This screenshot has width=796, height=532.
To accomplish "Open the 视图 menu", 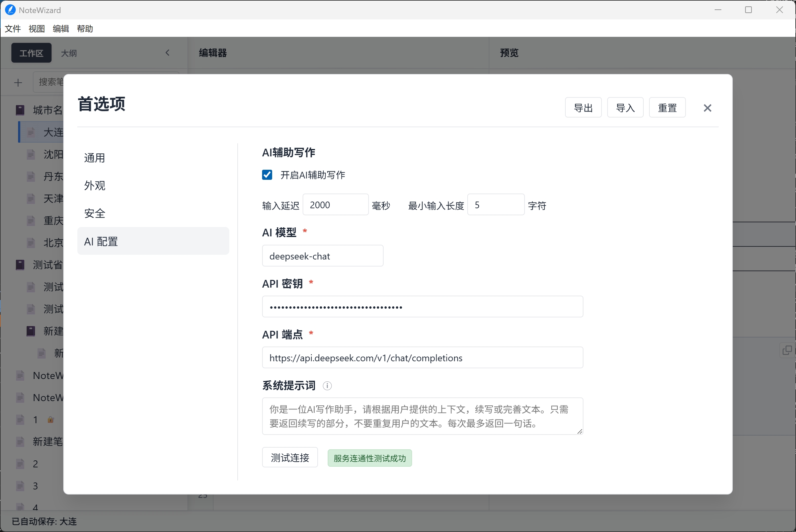I will pyautogui.click(x=36, y=28).
